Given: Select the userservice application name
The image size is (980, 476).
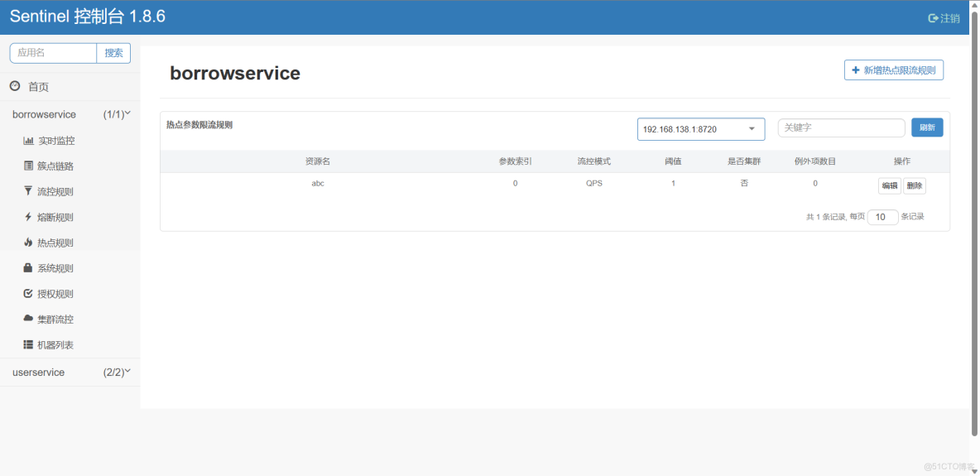Looking at the screenshot, I should (x=39, y=373).
